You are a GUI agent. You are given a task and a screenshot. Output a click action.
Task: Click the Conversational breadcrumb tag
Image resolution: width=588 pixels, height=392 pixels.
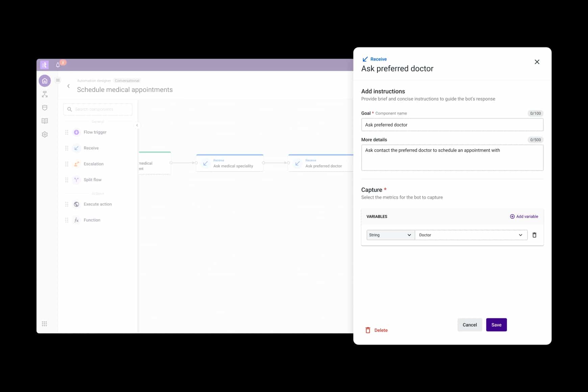pyautogui.click(x=127, y=80)
